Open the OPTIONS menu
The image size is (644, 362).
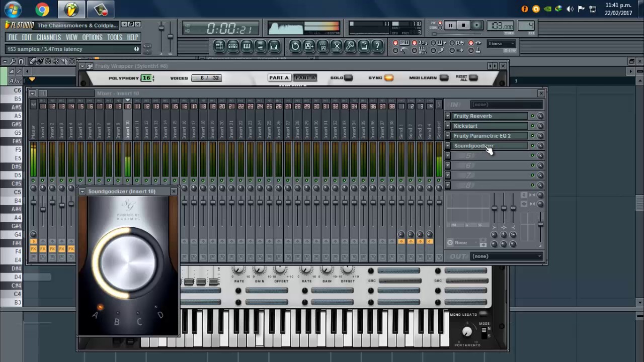92,37
